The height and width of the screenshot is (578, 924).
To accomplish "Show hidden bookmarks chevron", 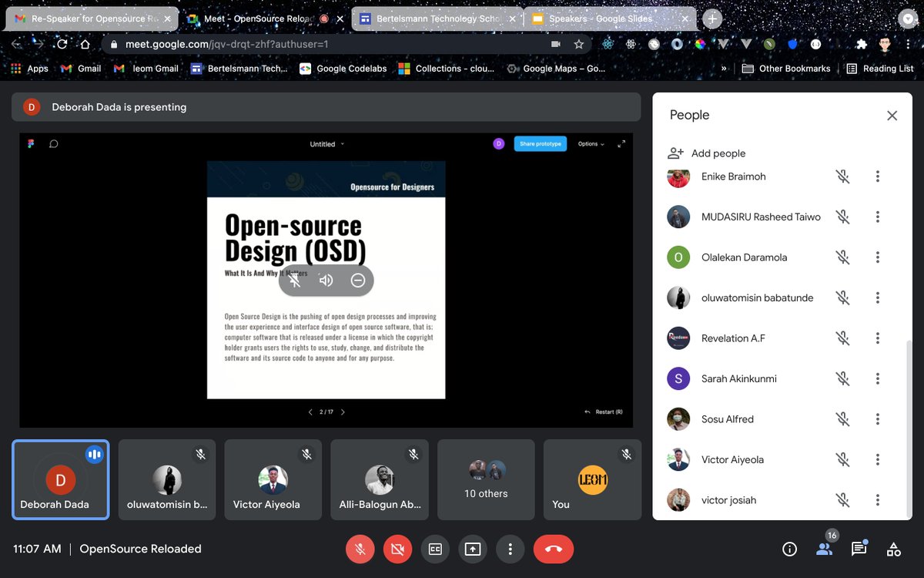I will point(724,69).
